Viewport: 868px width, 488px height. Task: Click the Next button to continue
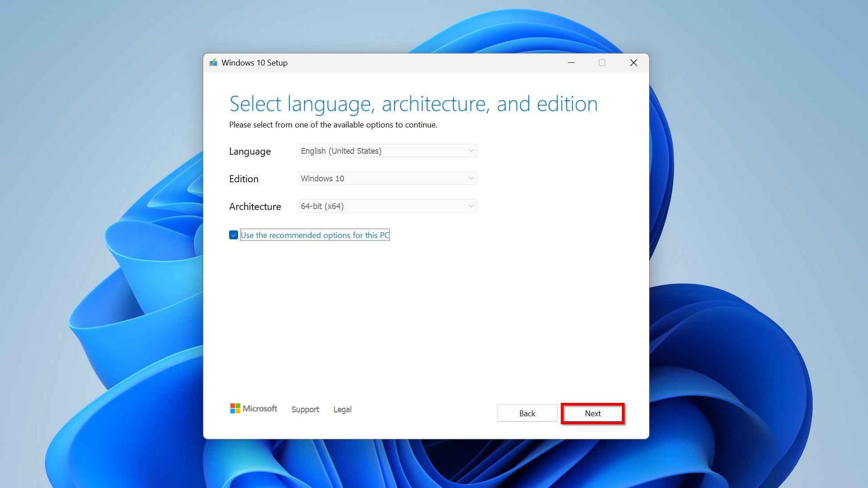pyautogui.click(x=592, y=414)
